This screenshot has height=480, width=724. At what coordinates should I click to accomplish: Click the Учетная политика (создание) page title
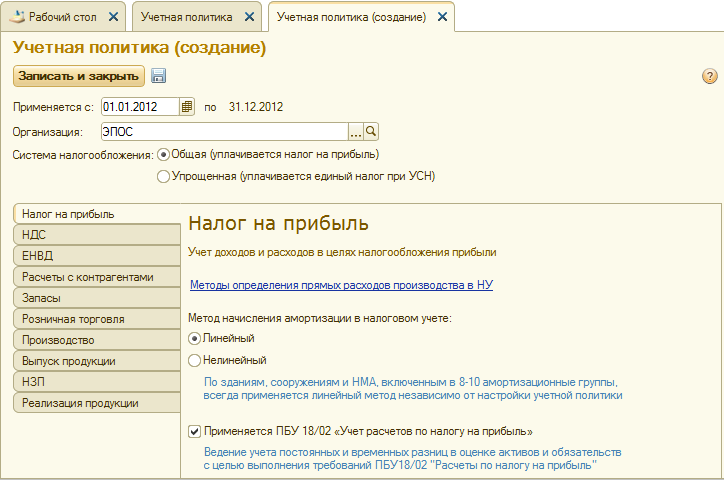pyautogui.click(x=139, y=48)
